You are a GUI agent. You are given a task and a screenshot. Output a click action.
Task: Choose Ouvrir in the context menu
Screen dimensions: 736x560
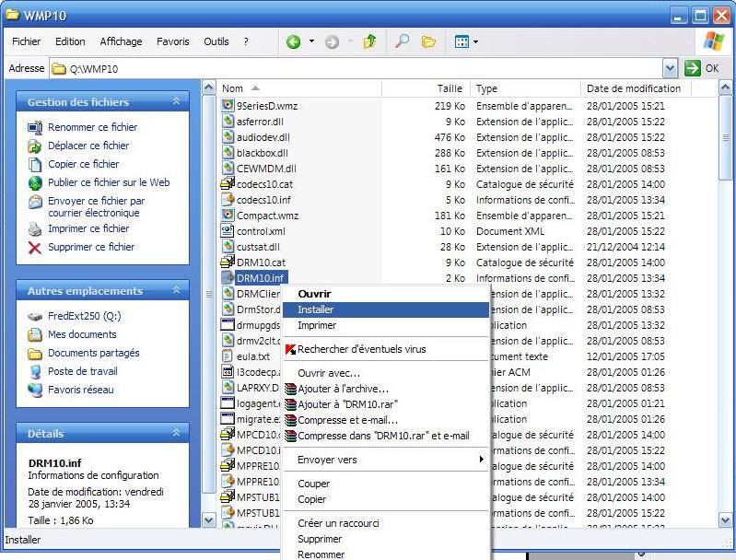[x=386, y=294]
